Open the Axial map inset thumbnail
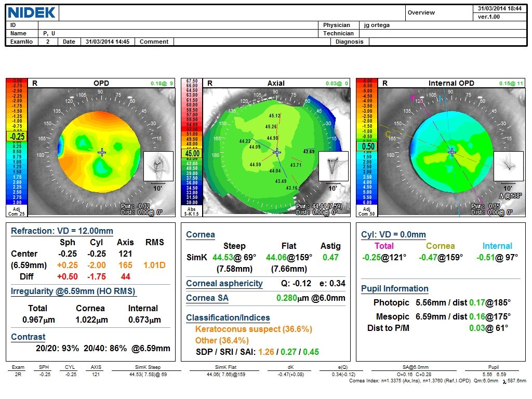Screen dimensions: 532x399 click(334, 166)
